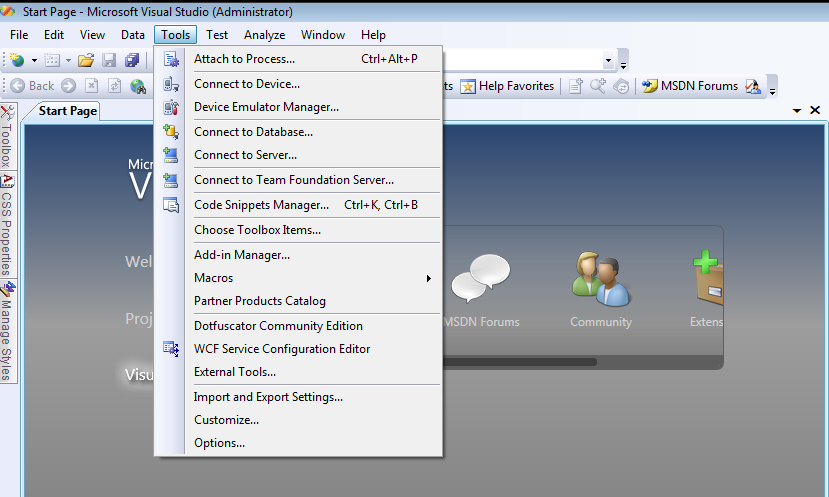Screen dimensions: 829x497
Task: Open the New Project dropdown arrow
Action: [x=34, y=61]
